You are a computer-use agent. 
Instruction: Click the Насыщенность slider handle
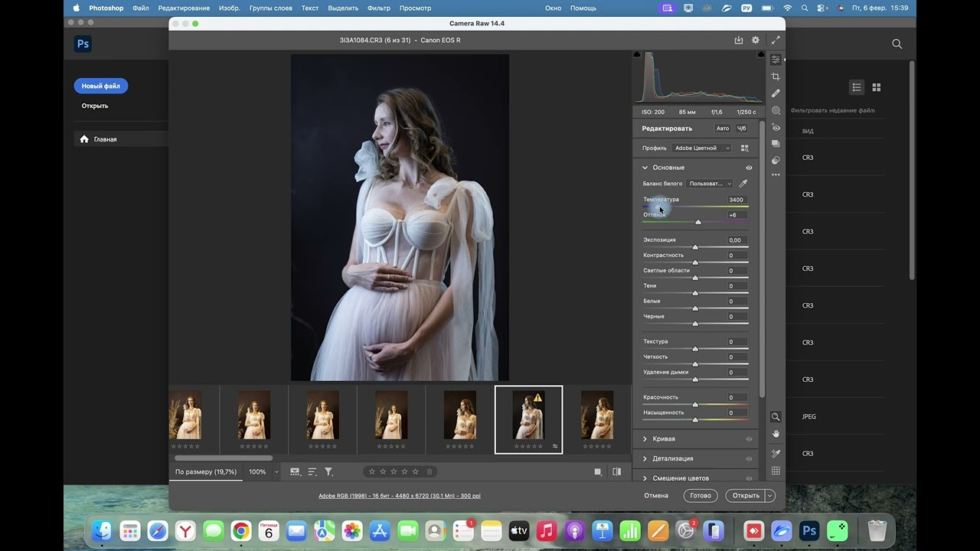pos(695,420)
